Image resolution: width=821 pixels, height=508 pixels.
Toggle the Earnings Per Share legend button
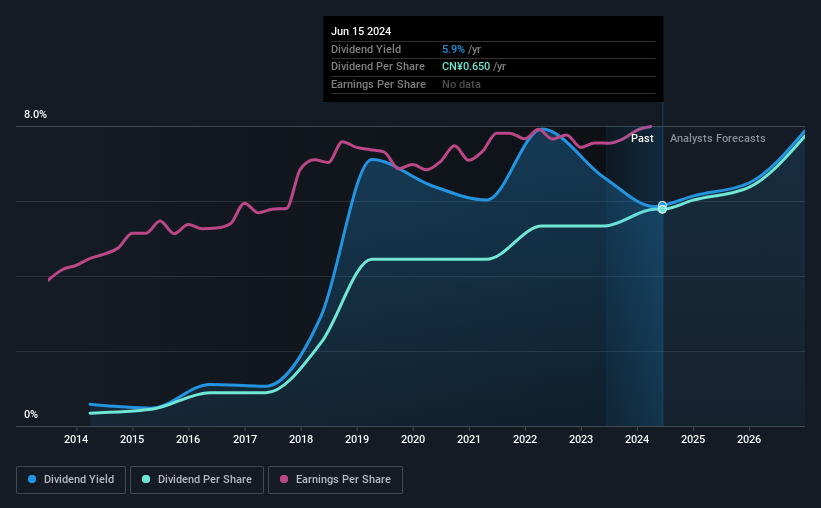pyautogui.click(x=335, y=480)
